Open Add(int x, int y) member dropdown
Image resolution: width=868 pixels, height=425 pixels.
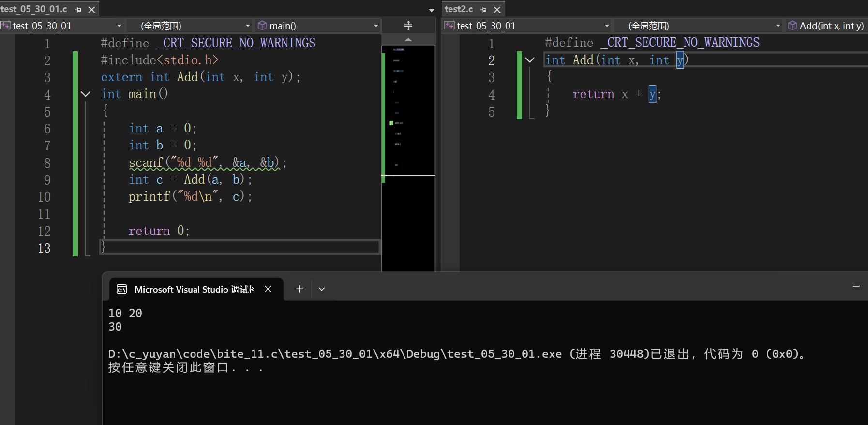click(826, 26)
